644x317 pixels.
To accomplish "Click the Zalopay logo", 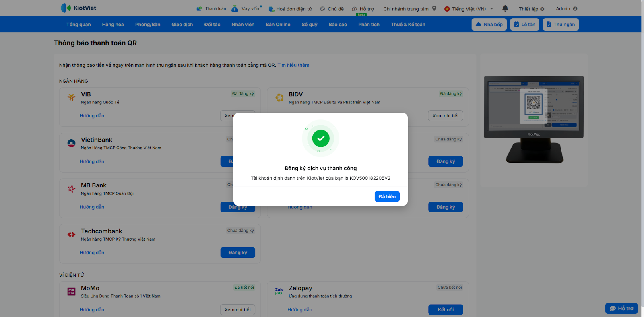I will coord(279,291).
